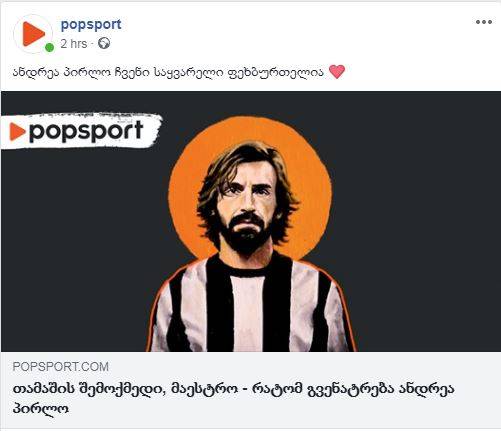The width and height of the screenshot is (501, 431).
Task: Click the second line of the article headline
Action: pyautogui.click(x=41, y=408)
